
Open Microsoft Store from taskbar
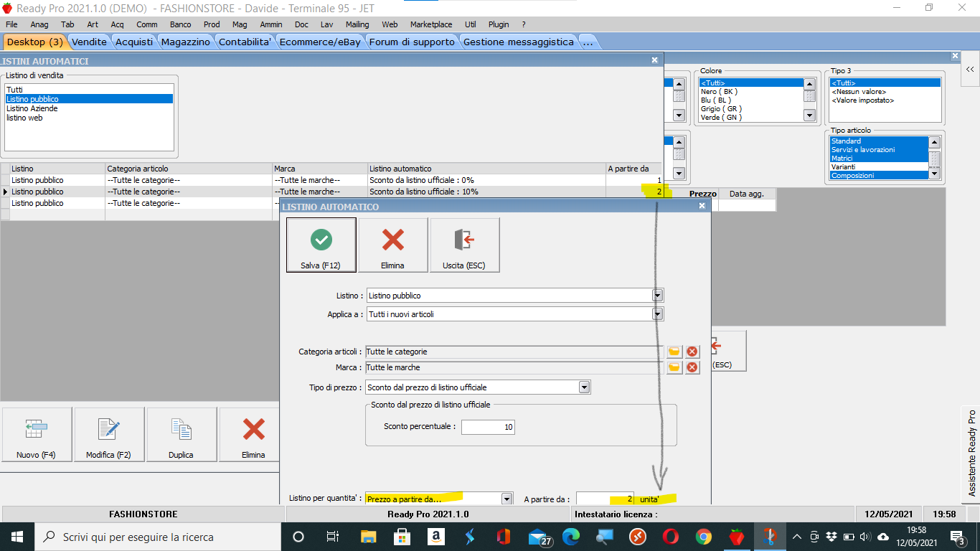[x=402, y=537]
